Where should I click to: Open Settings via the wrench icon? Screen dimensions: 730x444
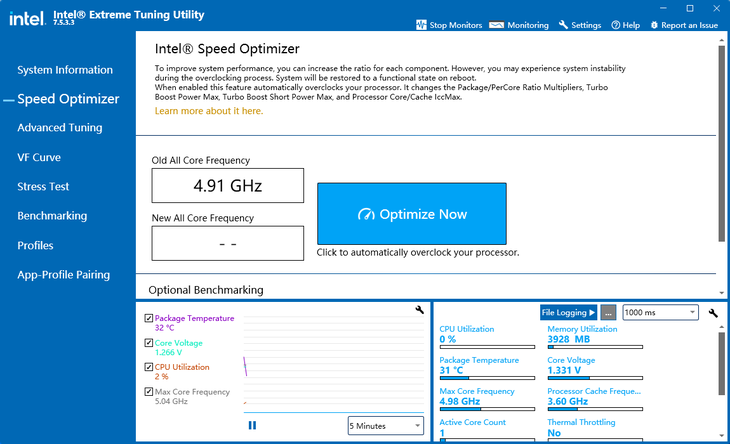click(x=564, y=25)
